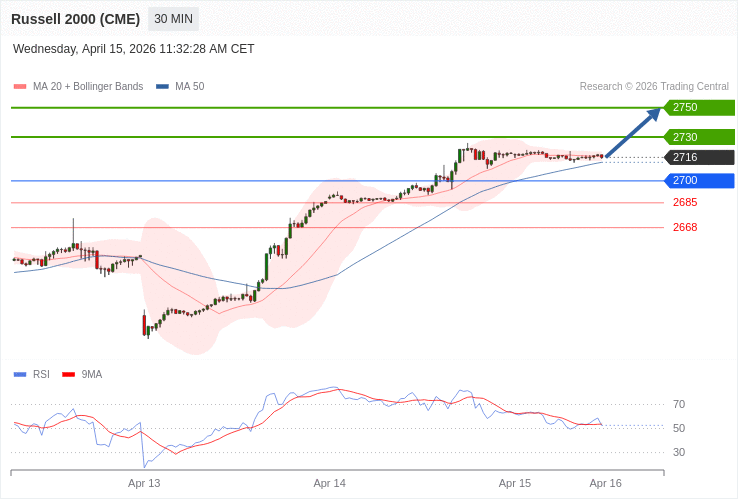Viewport: 738px width, 500px height.
Task: Click the Russell 2000 (CME) title
Action: (x=76, y=19)
